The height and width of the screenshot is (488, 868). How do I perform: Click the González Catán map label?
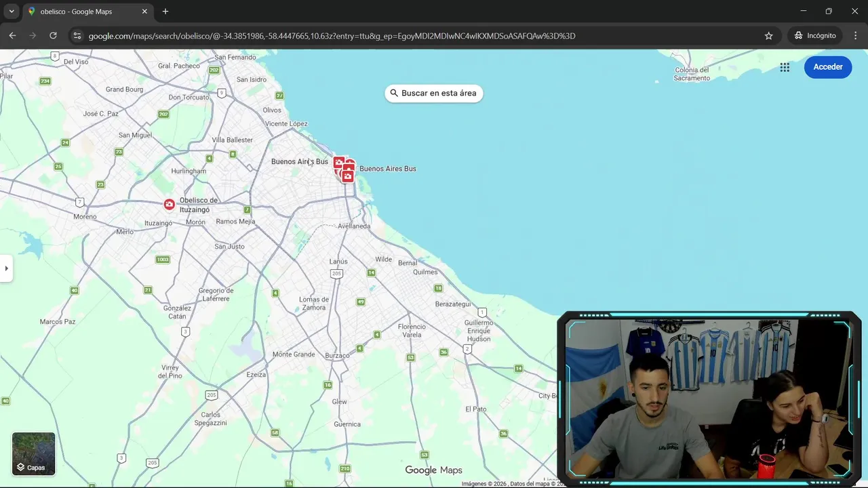(177, 312)
